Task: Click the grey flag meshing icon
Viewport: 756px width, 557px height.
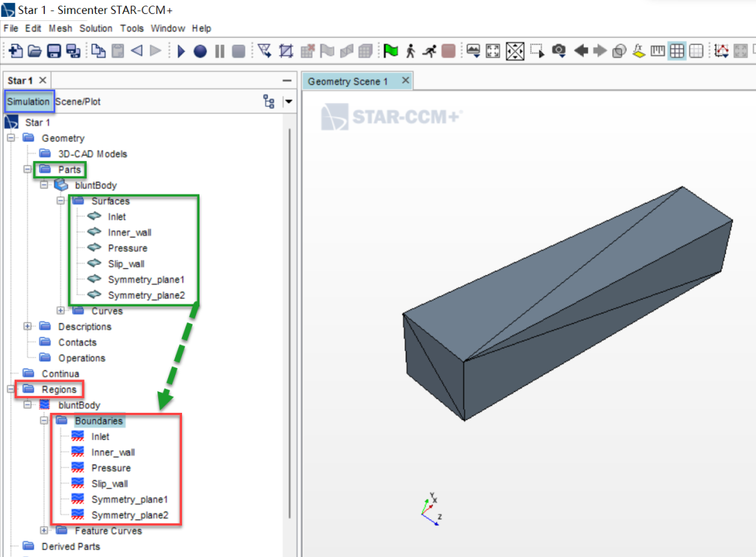Action: pos(327,50)
